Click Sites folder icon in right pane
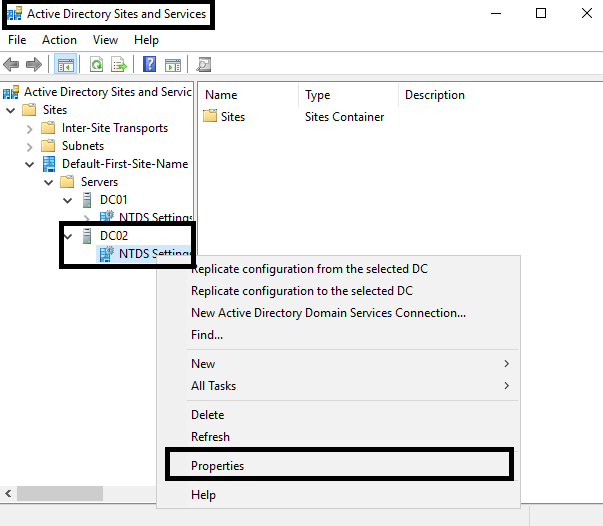 click(210, 116)
